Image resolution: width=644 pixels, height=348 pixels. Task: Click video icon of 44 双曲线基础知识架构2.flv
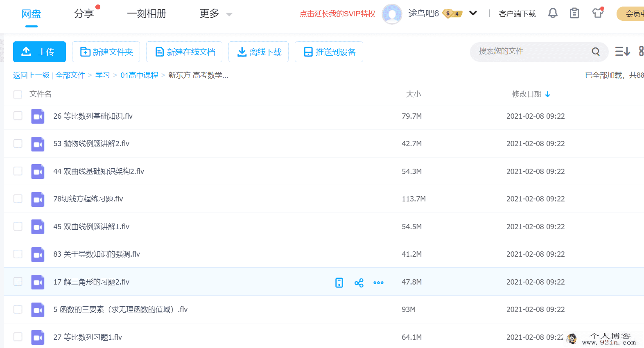click(x=38, y=172)
